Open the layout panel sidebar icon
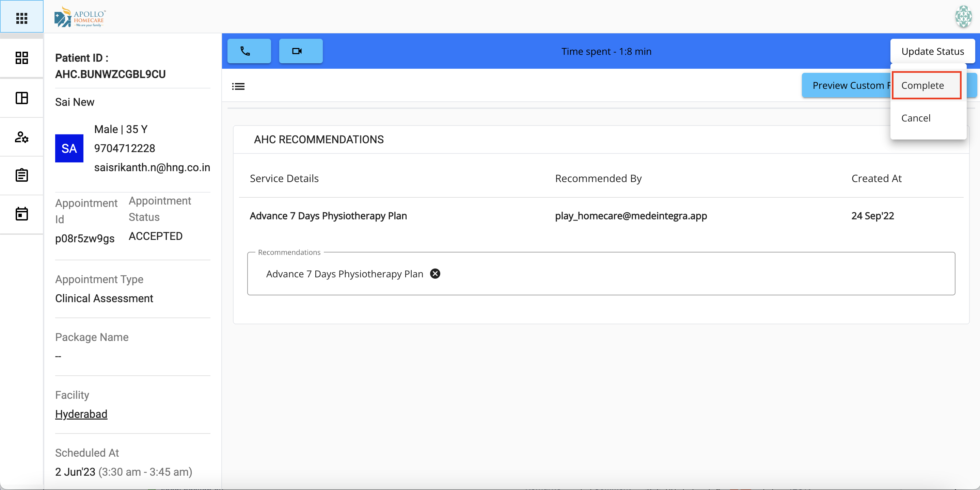This screenshot has width=980, height=490. (22, 98)
